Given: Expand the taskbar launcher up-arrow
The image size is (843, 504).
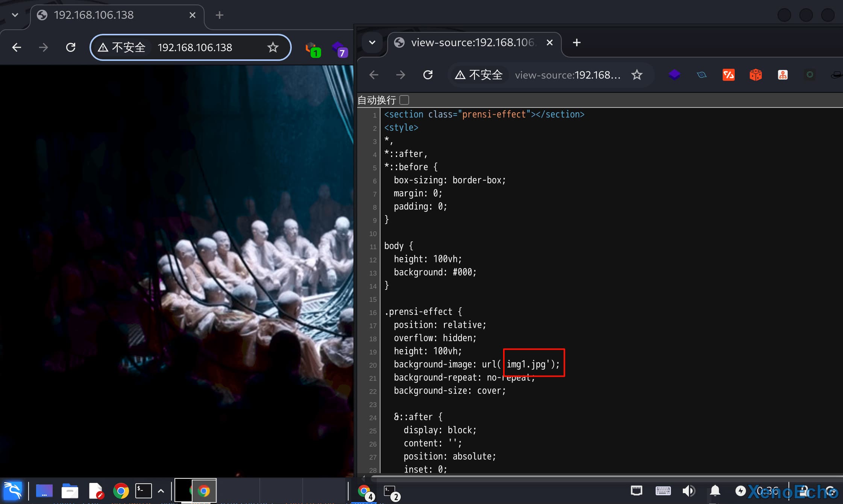Looking at the screenshot, I should tap(161, 491).
